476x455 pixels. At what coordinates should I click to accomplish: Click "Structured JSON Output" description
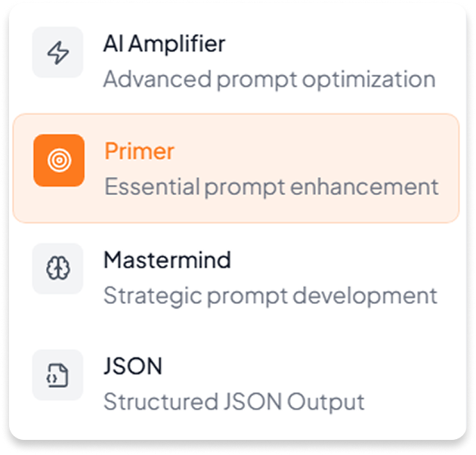(233, 401)
